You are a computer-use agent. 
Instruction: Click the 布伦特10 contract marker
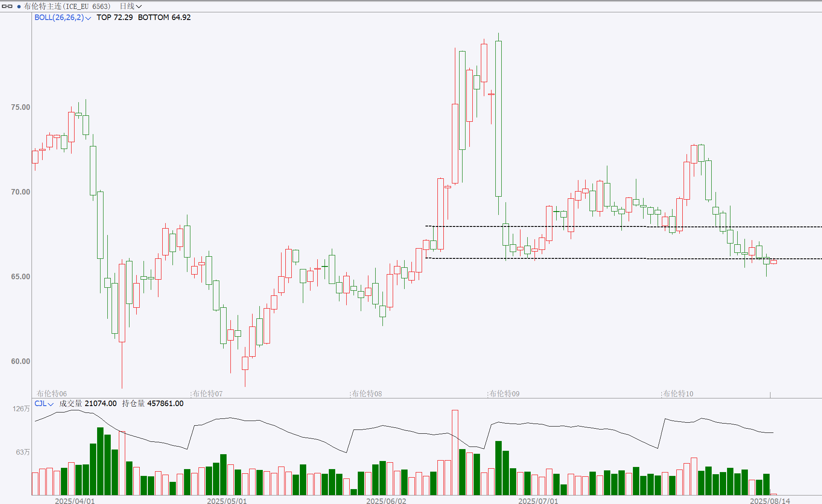tap(678, 394)
